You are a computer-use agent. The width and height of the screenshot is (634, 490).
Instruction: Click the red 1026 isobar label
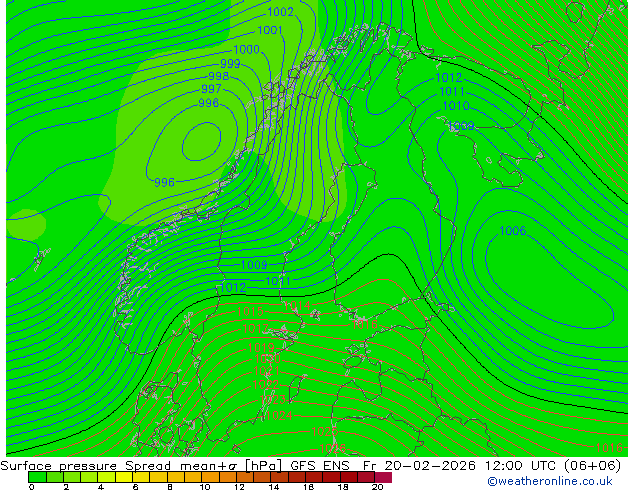coord(332,449)
